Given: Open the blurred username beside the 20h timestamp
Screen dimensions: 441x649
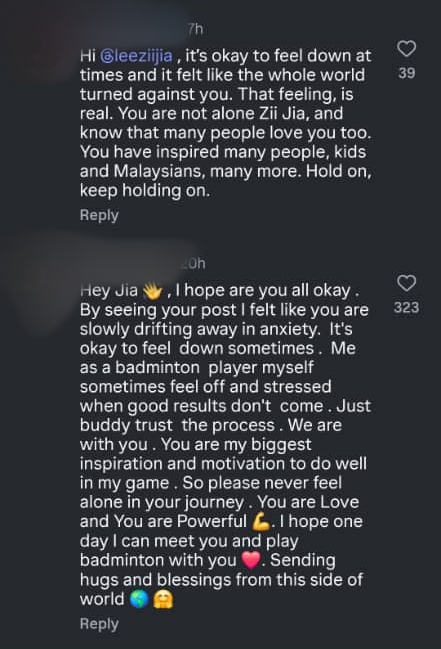Looking at the screenshot, I should click(x=129, y=264).
